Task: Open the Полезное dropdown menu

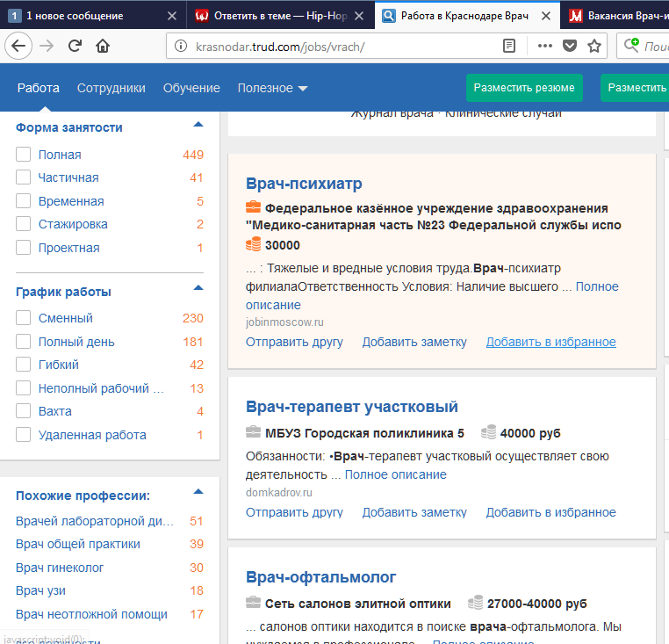Action: [272, 88]
